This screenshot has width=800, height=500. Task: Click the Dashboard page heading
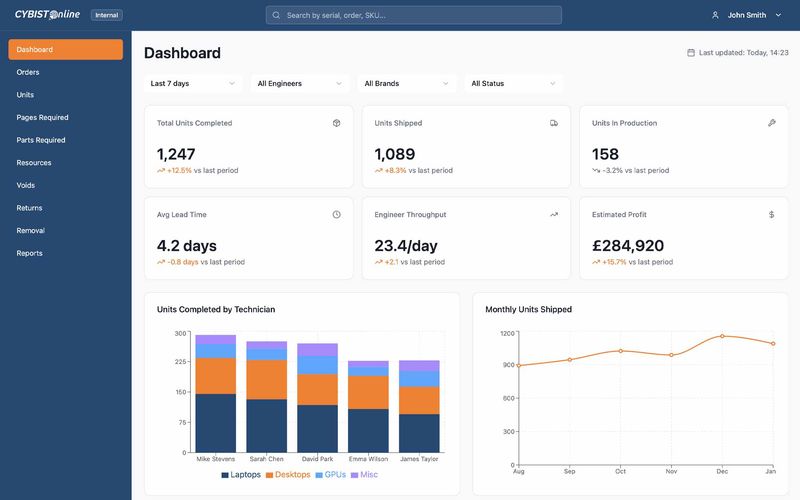tap(182, 53)
